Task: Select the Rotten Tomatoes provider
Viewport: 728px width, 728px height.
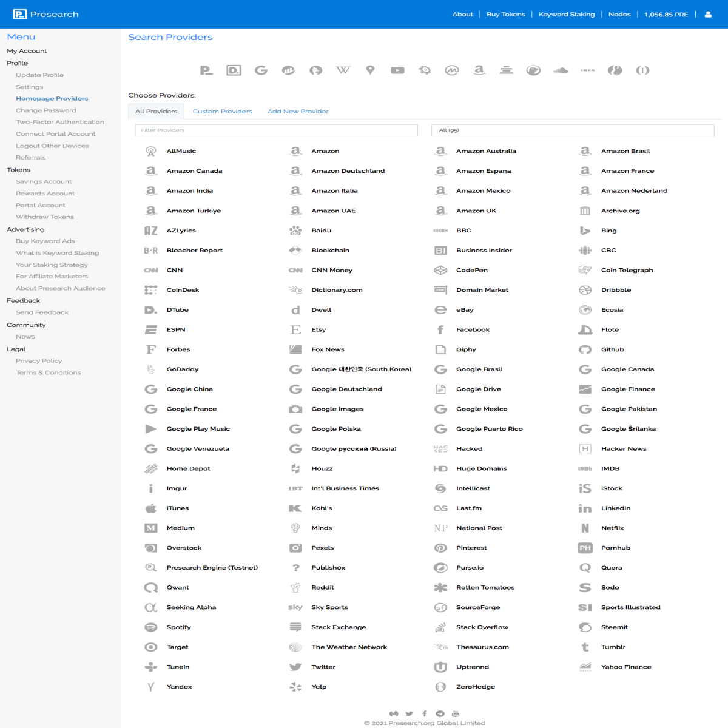Action: (485, 588)
